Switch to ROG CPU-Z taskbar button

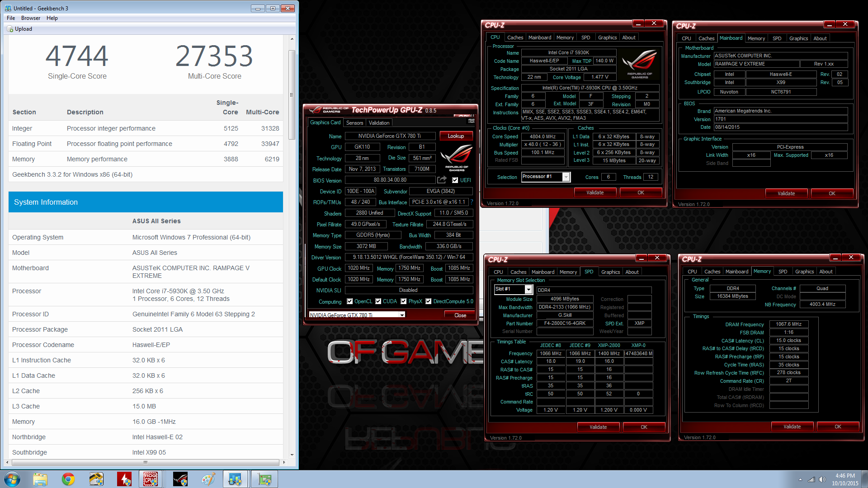[x=151, y=479]
